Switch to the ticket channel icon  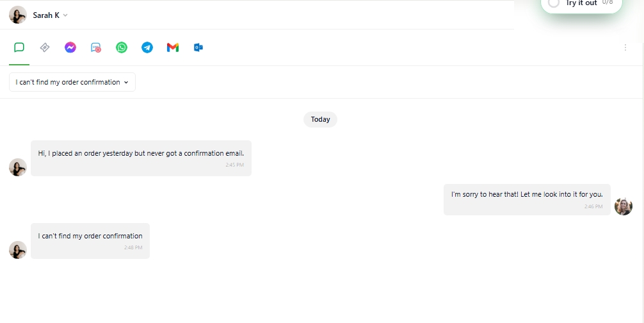(45, 47)
